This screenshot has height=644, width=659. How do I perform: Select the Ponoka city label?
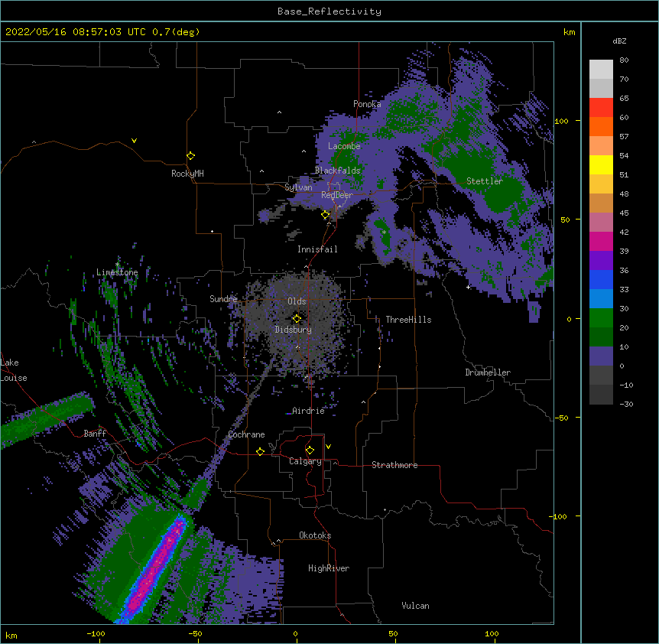[367, 104]
